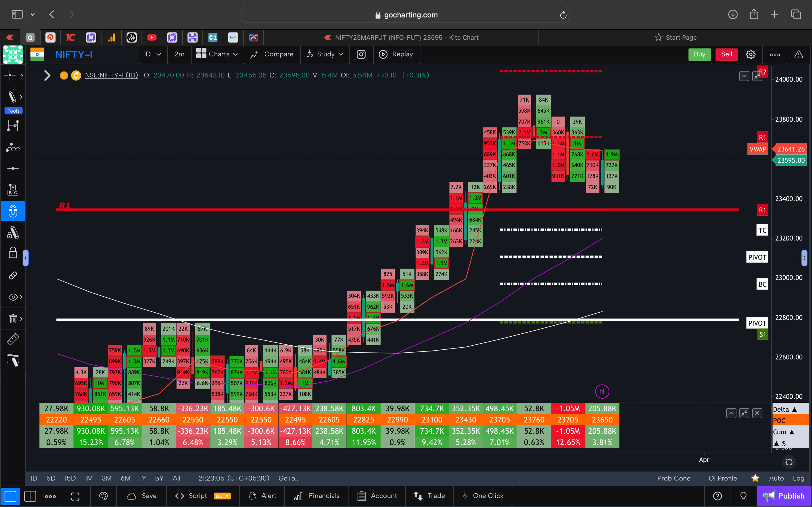
Task: Select the ruler measurement tool
Action: click(x=13, y=339)
